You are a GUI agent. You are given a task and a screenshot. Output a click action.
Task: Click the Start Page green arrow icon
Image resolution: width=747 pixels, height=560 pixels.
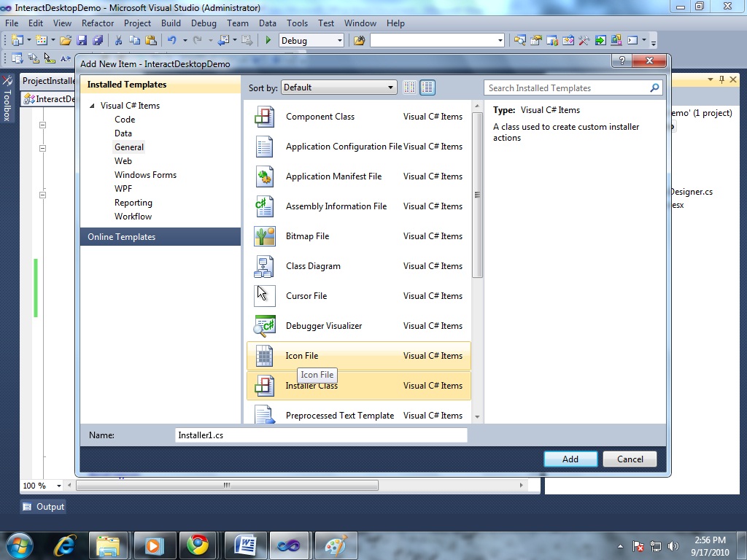[x=600, y=41]
